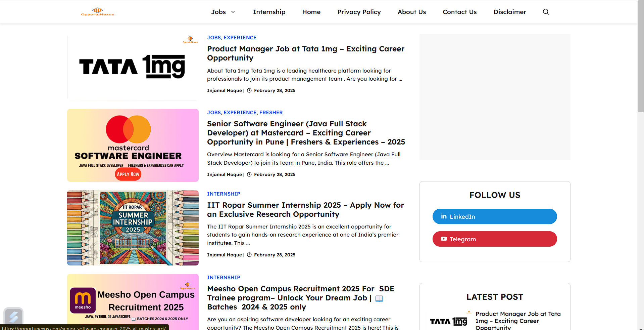Screen dimensions: 644x330
Task: Click INTERNSHIP category above IIT Ropar post
Action: click(x=224, y=194)
